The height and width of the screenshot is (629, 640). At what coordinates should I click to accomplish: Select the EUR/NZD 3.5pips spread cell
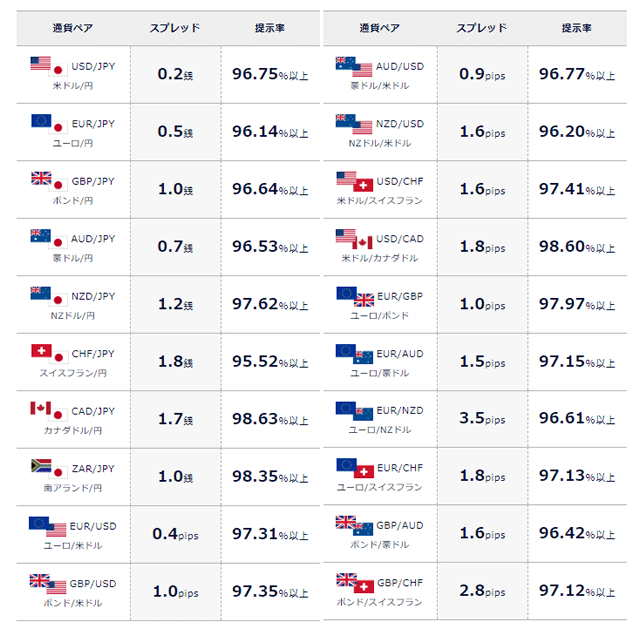[482, 419]
